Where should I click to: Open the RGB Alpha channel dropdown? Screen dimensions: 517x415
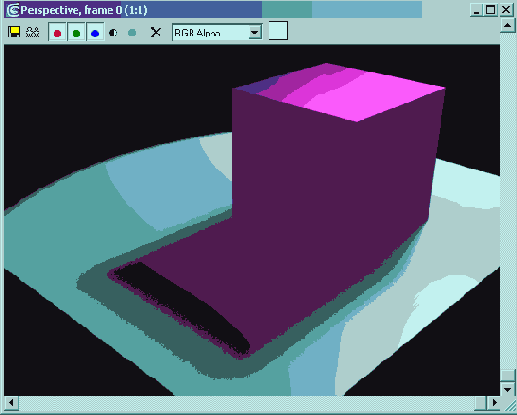click(x=217, y=32)
